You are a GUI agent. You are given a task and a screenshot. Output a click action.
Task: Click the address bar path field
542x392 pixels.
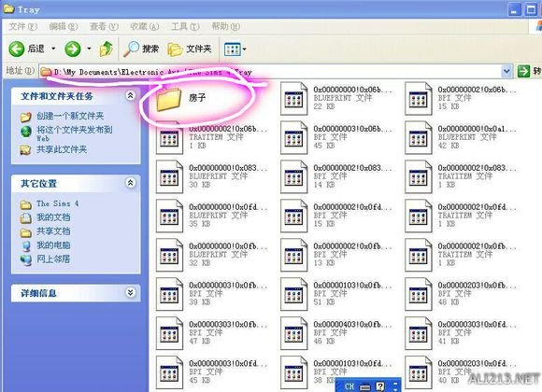(270, 72)
